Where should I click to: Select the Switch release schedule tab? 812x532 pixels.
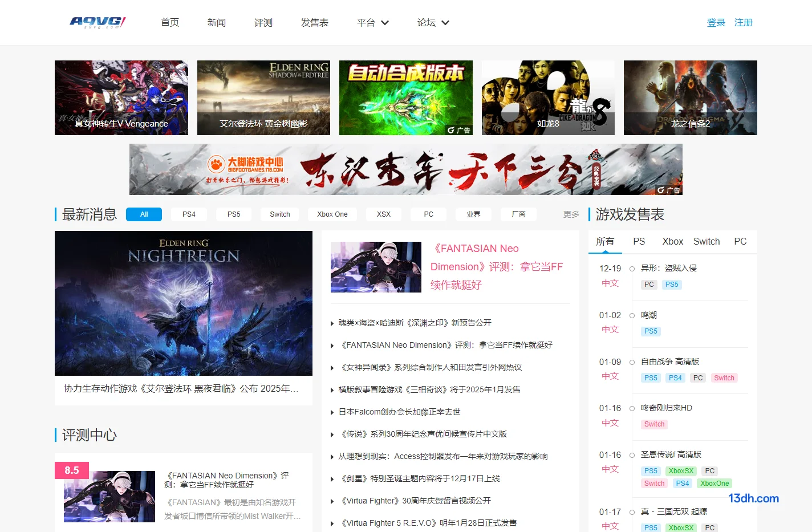click(707, 242)
